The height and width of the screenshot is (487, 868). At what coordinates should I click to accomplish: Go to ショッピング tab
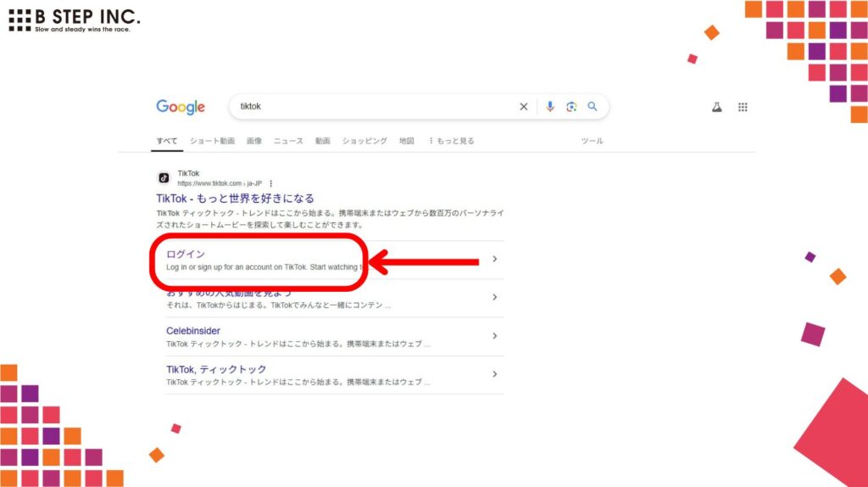pos(364,141)
